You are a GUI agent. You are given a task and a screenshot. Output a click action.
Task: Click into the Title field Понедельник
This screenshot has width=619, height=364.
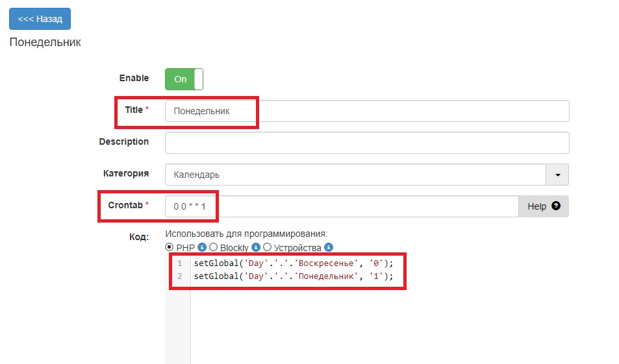[x=367, y=111]
